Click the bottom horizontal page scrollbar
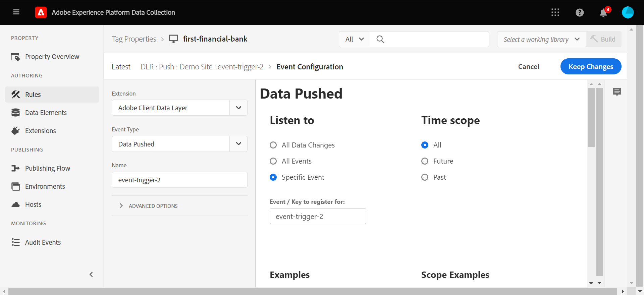 click(313, 291)
